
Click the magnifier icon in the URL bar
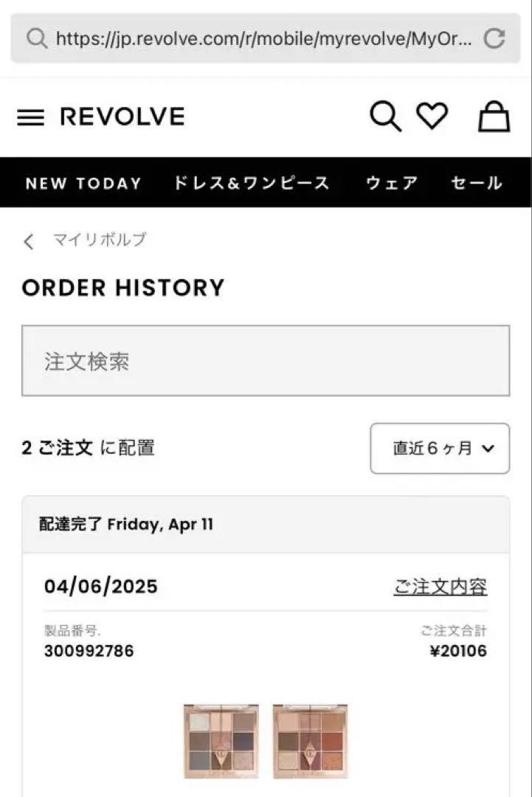(37, 38)
